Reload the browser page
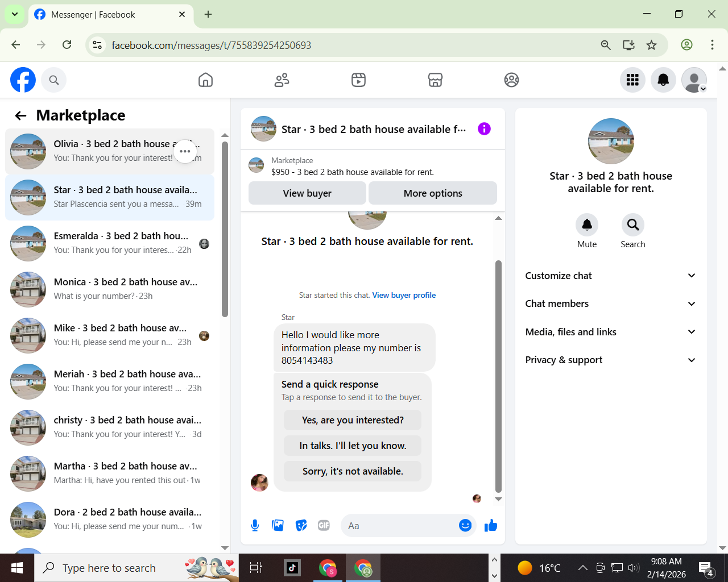 pyautogui.click(x=67, y=45)
